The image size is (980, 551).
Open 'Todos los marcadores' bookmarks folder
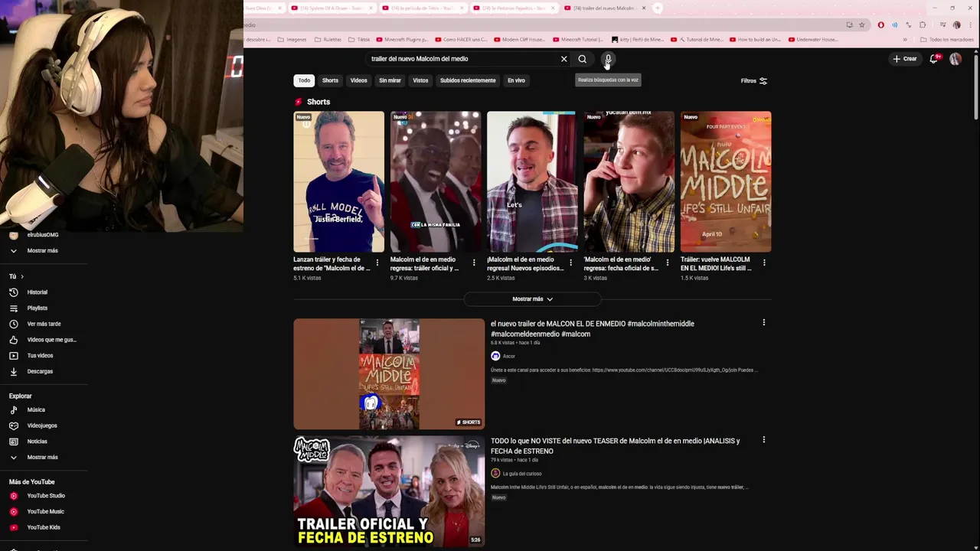947,40
